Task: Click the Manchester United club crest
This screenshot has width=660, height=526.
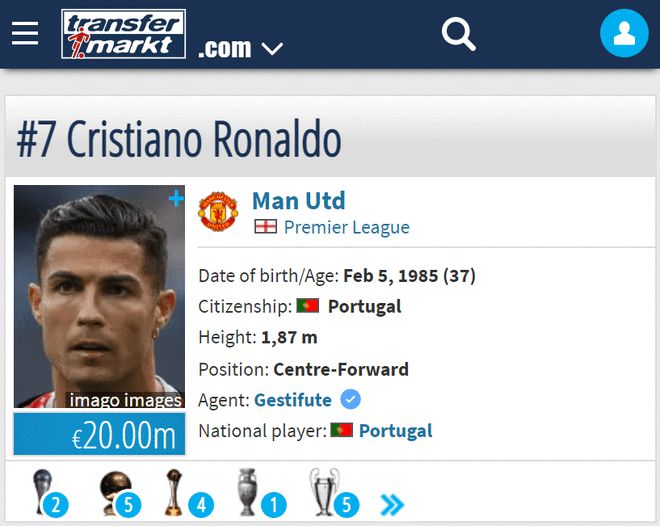Action: coord(218,211)
